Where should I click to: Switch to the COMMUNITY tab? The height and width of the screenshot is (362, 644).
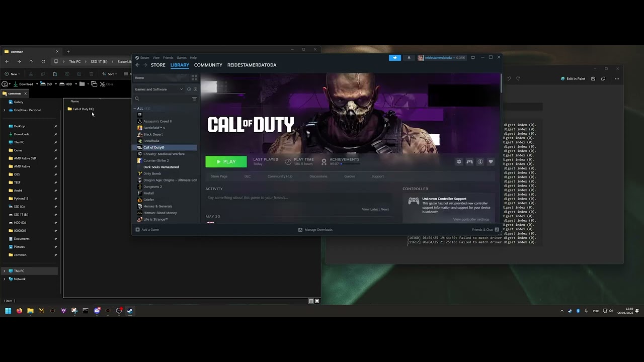point(208,65)
